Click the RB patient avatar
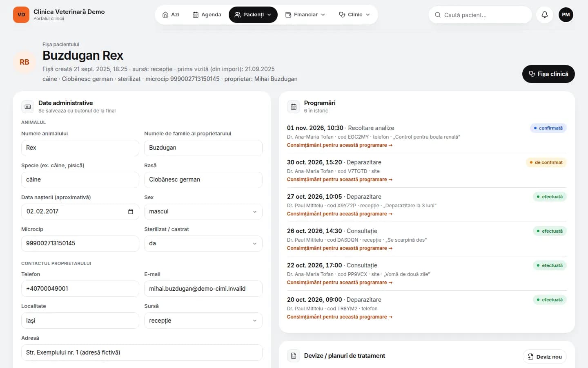 24,62
